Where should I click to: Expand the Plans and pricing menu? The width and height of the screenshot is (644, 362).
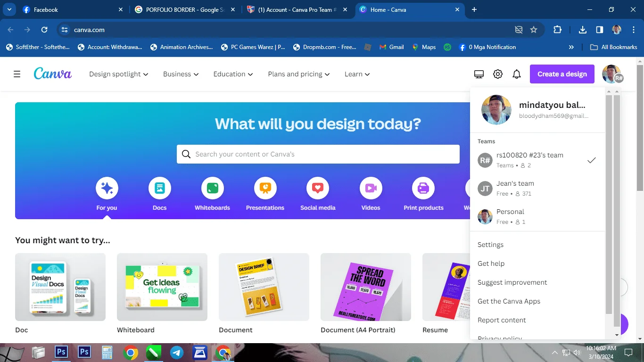point(299,74)
